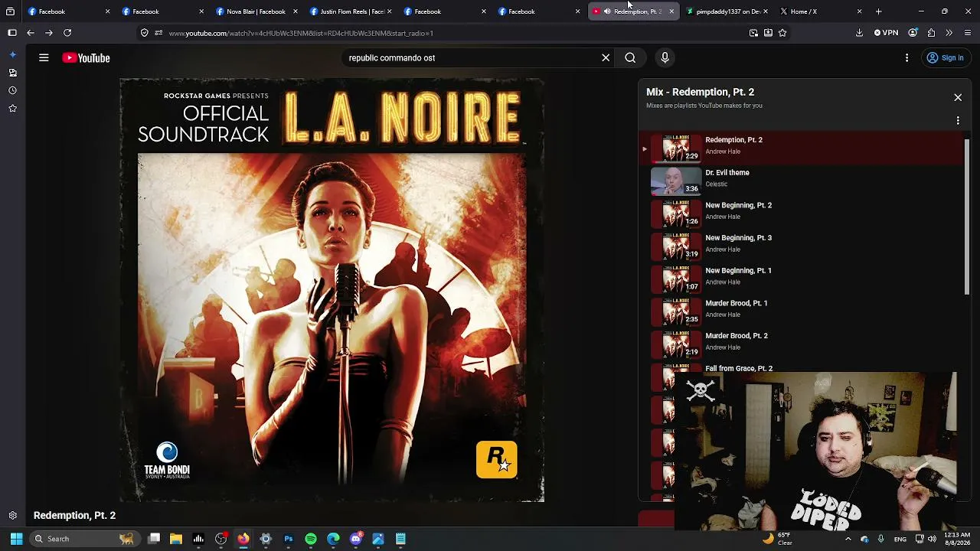This screenshot has height=551, width=980.
Task: Go forward one page in the browser
Action: (x=49, y=33)
